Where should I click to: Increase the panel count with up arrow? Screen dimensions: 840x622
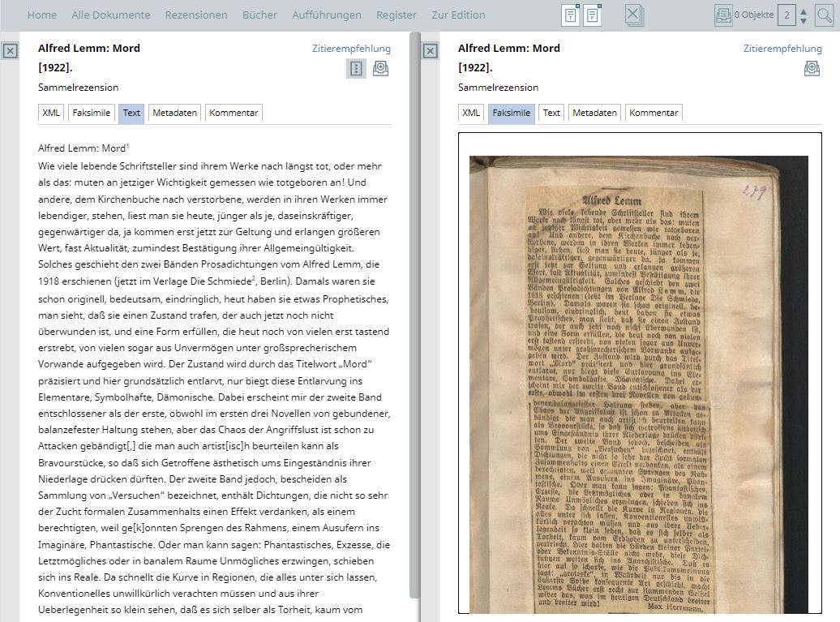pos(803,11)
